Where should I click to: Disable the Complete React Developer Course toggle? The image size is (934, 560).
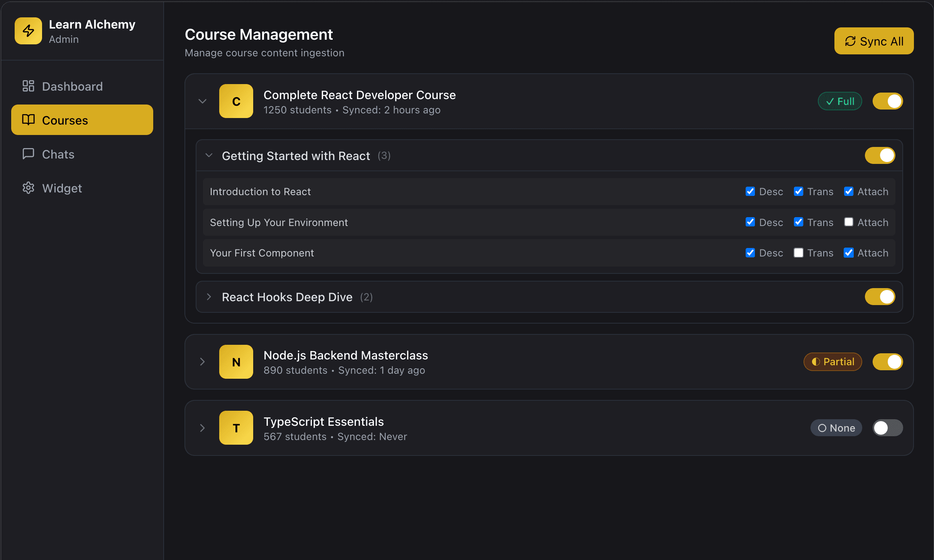tap(888, 101)
